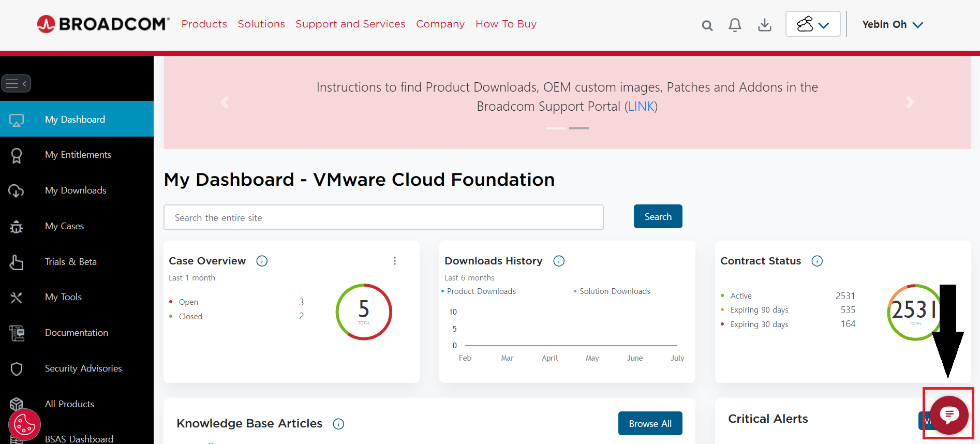Expand the cloud product selector dropdown
Viewport: 980px width, 444px height.
tap(812, 24)
